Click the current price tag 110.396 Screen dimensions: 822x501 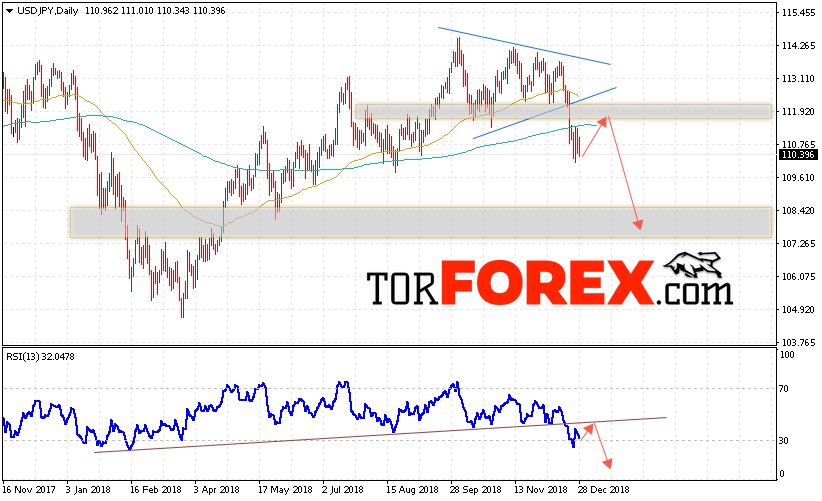point(798,155)
